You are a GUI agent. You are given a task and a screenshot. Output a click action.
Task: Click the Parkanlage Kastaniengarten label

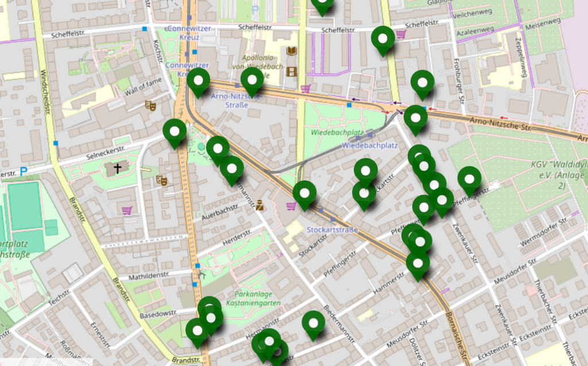click(253, 298)
